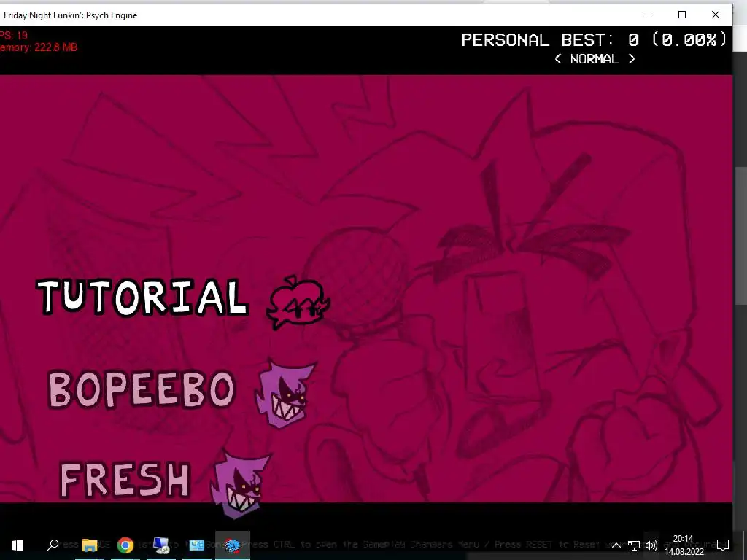Viewport: 747px width, 560px height.
Task: Click the Friday Night Funkin' taskbar icon
Action: (x=233, y=545)
